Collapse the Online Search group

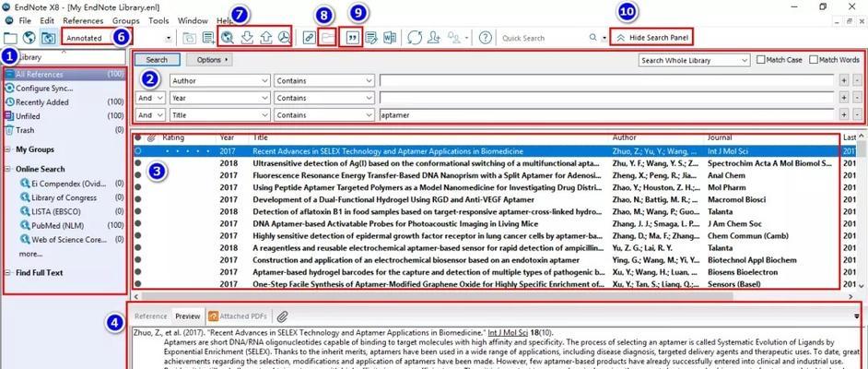(x=7, y=169)
